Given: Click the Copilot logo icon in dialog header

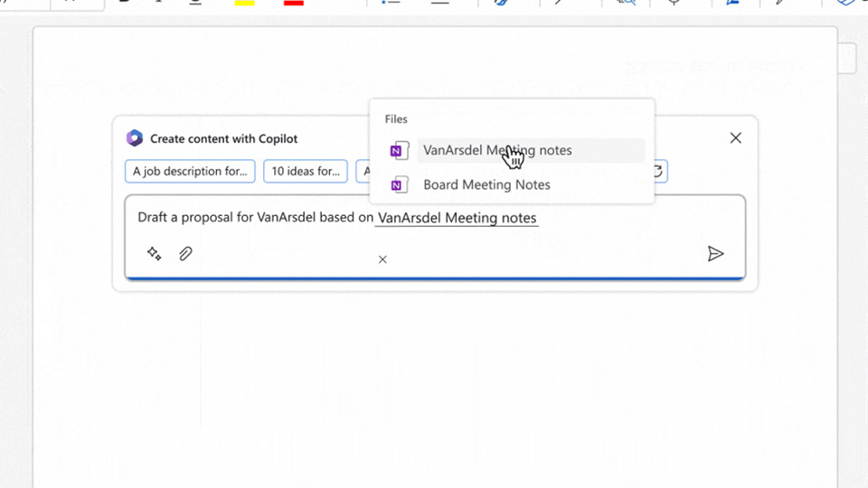Looking at the screenshot, I should tap(135, 138).
